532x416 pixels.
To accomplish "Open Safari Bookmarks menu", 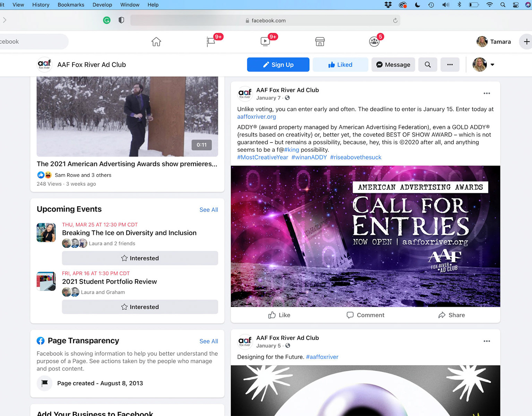I will [x=71, y=5].
